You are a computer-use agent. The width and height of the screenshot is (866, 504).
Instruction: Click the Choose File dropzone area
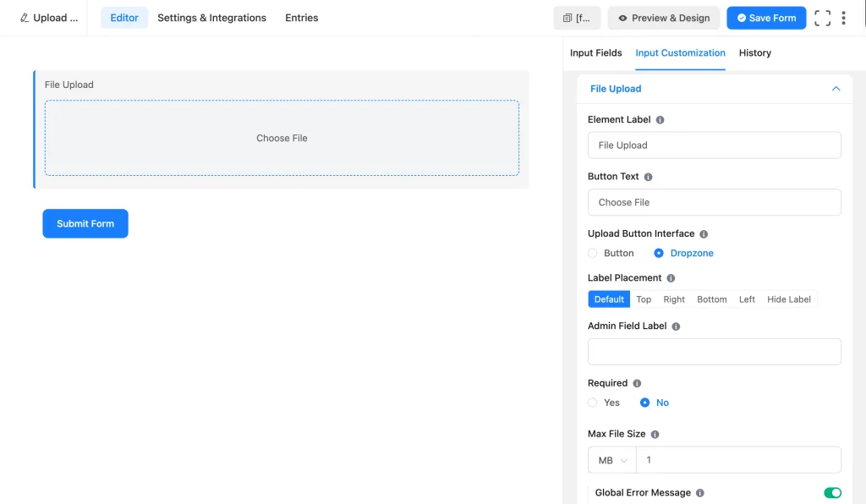click(282, 138)
